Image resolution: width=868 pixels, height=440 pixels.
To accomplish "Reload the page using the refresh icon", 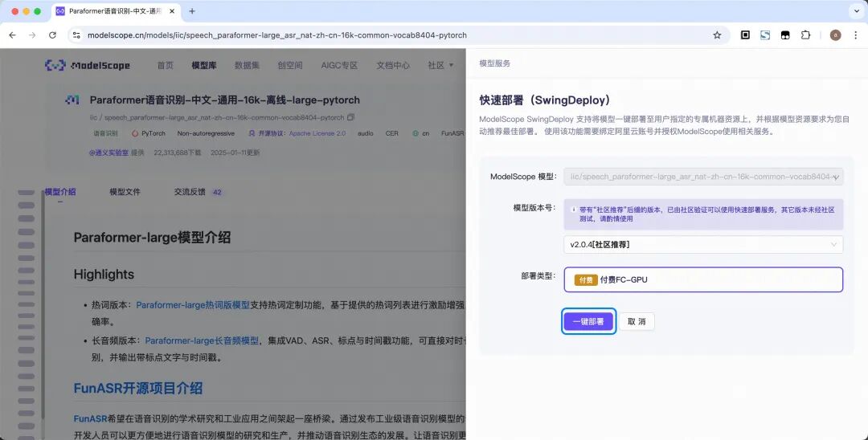I will click(x=52, y=35).
